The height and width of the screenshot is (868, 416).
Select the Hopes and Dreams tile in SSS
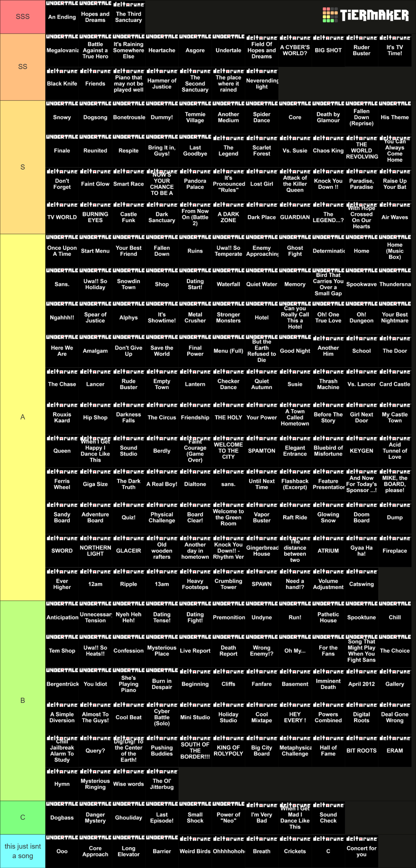click(x=95, y=17)
